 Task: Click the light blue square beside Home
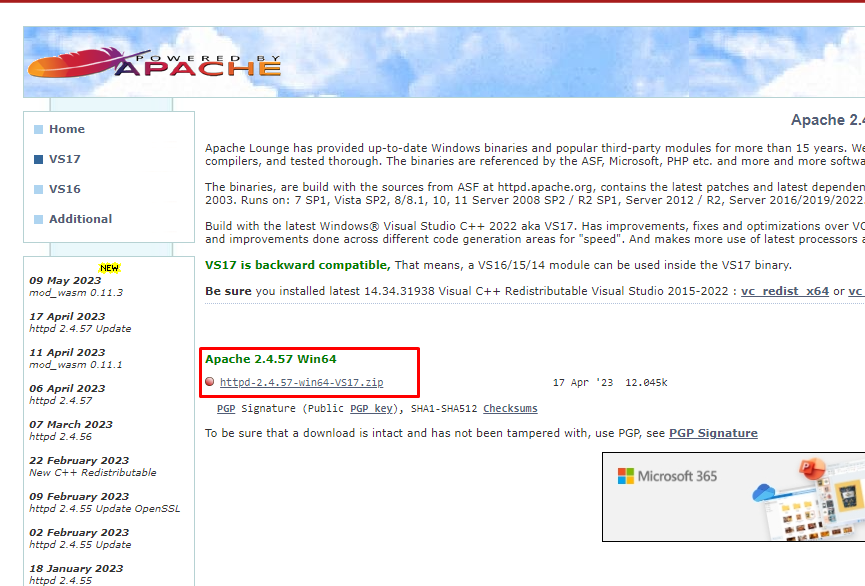coord(38,128)
